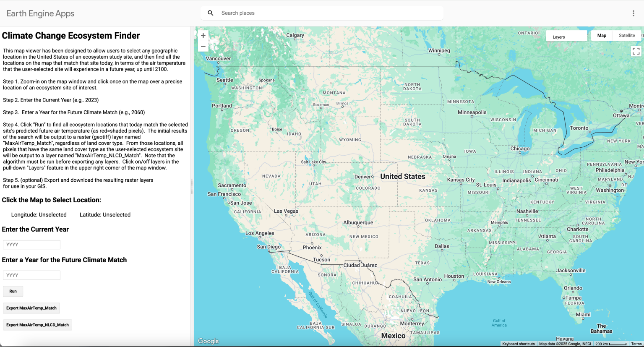Open Keyboard shortcuts link

[518, 344]
